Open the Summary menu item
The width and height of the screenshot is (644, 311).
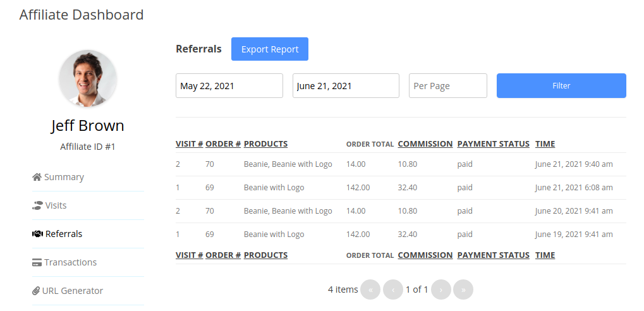click(64, 177)
